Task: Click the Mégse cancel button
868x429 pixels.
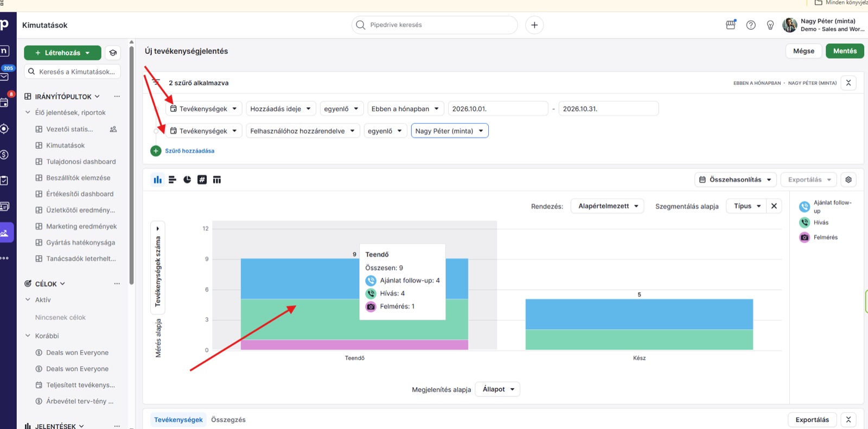Action: click(x=803, y=51)
